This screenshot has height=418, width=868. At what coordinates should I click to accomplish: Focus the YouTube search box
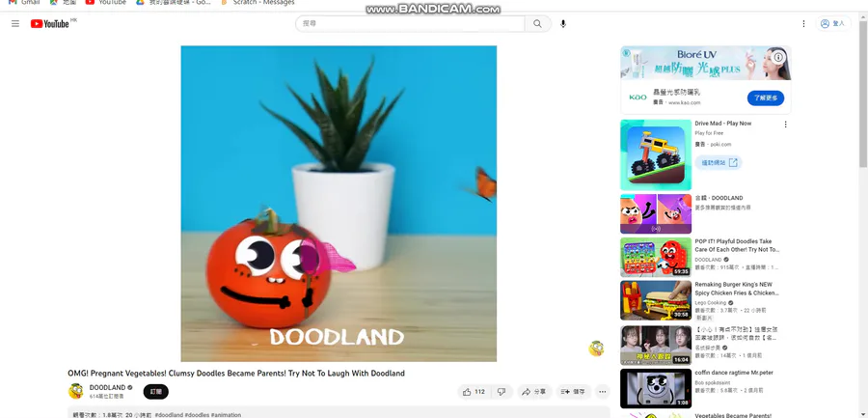pyautogui.click(x=410, y=24)
